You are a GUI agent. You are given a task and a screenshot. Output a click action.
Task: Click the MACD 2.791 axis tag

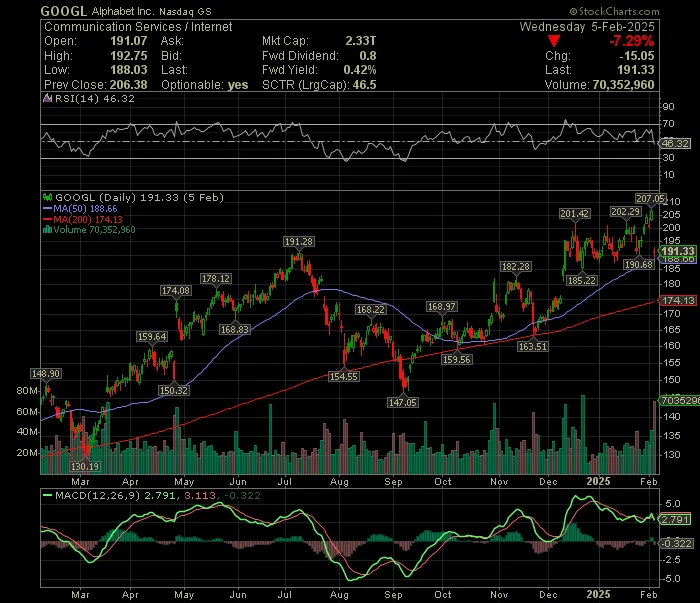pyautogui.click(x=675, y=520)
